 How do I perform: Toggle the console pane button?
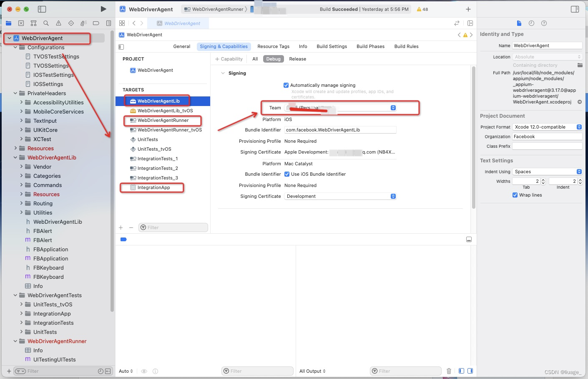pos(470,371)
